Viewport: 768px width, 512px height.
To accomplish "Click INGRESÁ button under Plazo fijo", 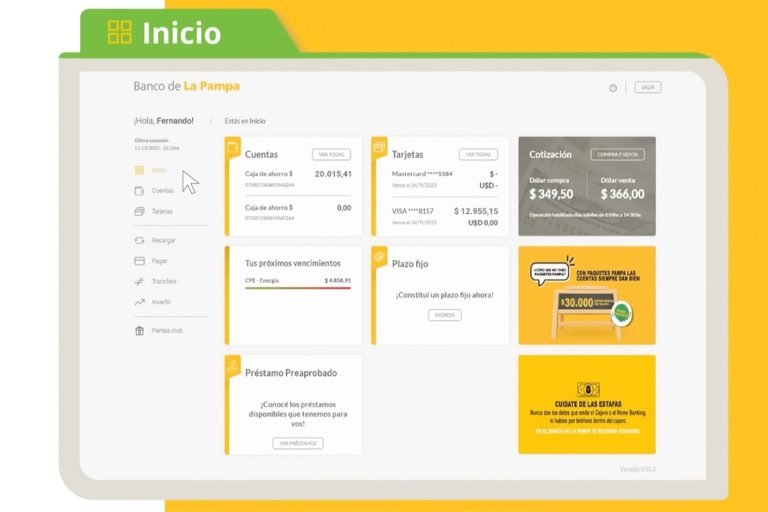I will 445,315.
